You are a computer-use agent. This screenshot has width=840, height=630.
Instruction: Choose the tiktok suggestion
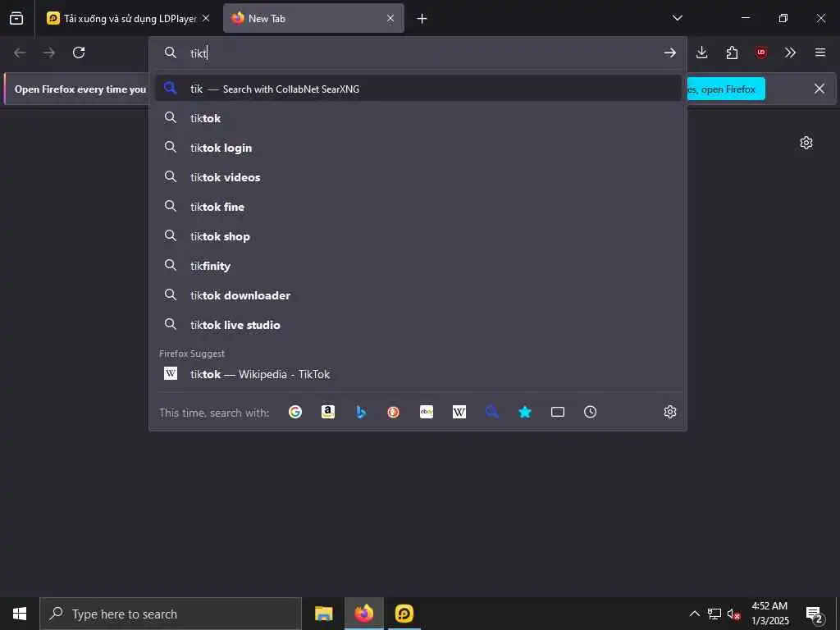pos(418,118)
